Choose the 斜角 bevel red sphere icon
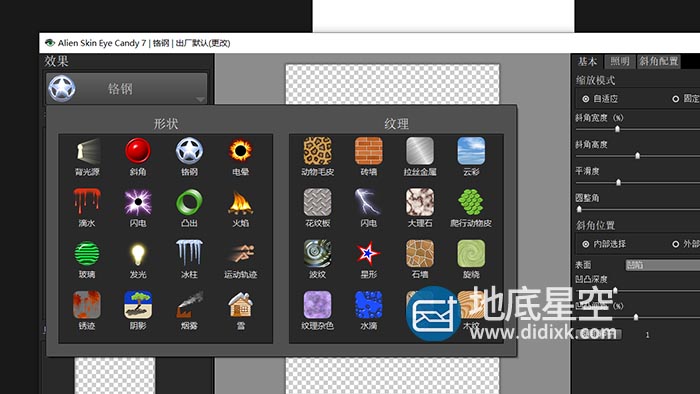The width and height of the screenshot is (700, 394). pos(138,151)
